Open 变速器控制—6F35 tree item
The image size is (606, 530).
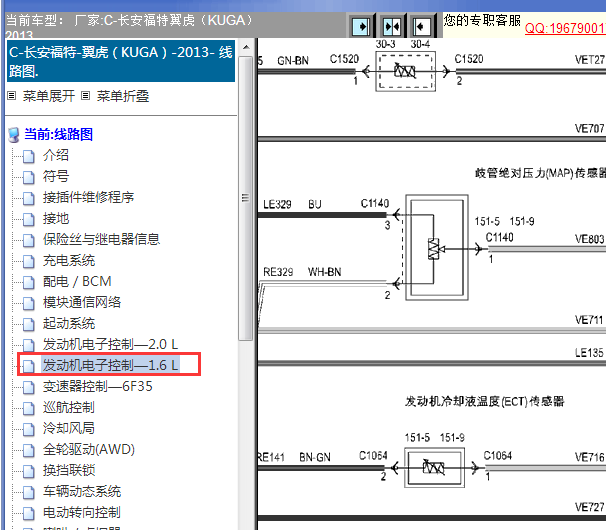[97, 386]
